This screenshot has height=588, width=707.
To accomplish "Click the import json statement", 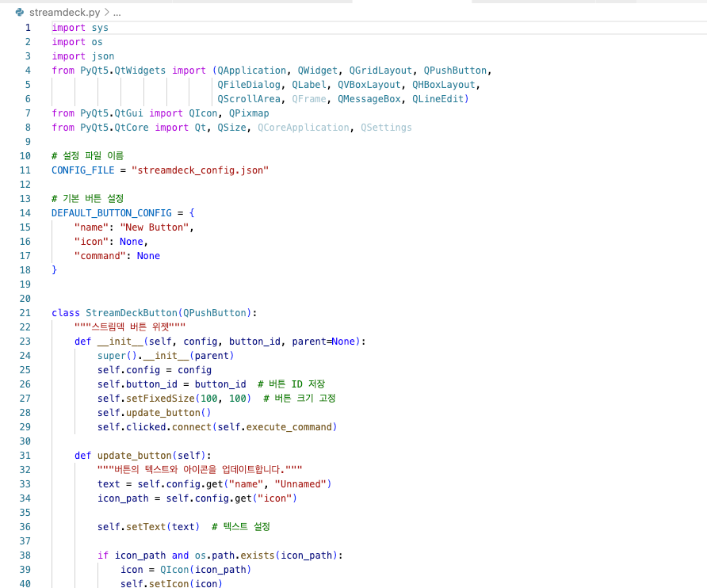I will click(83, 55).
